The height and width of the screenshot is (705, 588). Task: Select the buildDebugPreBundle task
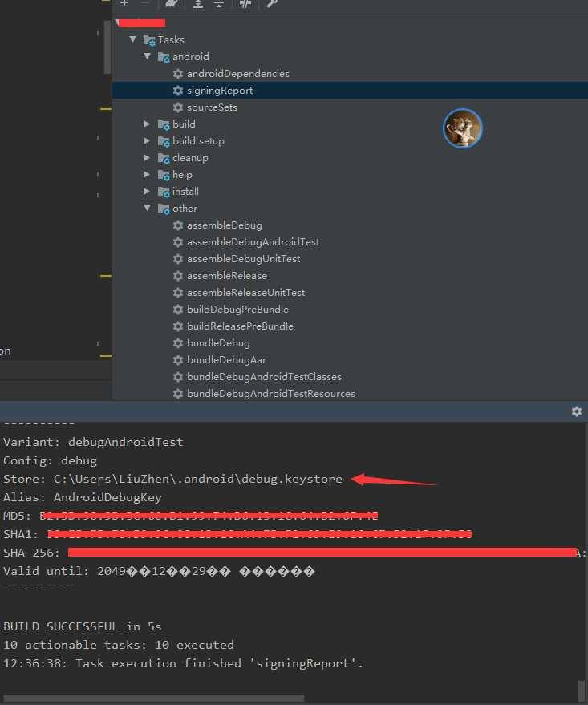[x=237, y=310]
